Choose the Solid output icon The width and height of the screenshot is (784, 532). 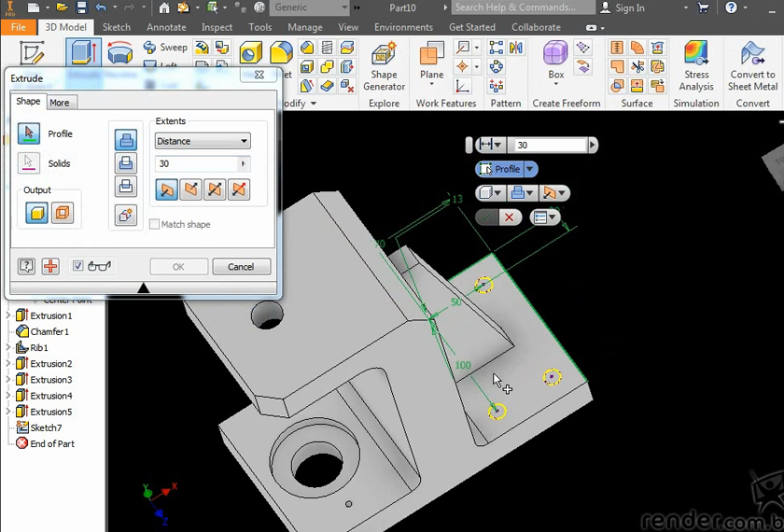[36, 213]
